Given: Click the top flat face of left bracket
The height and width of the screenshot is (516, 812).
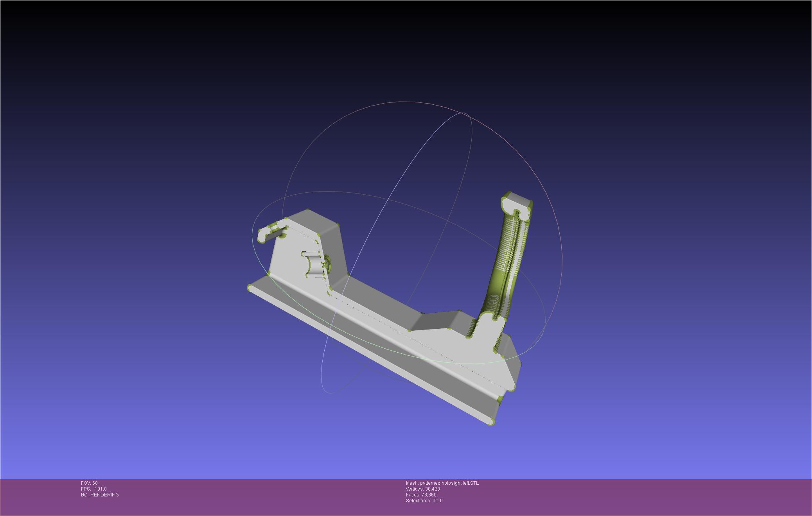Looking at the screenshot, I should [313, 221].
